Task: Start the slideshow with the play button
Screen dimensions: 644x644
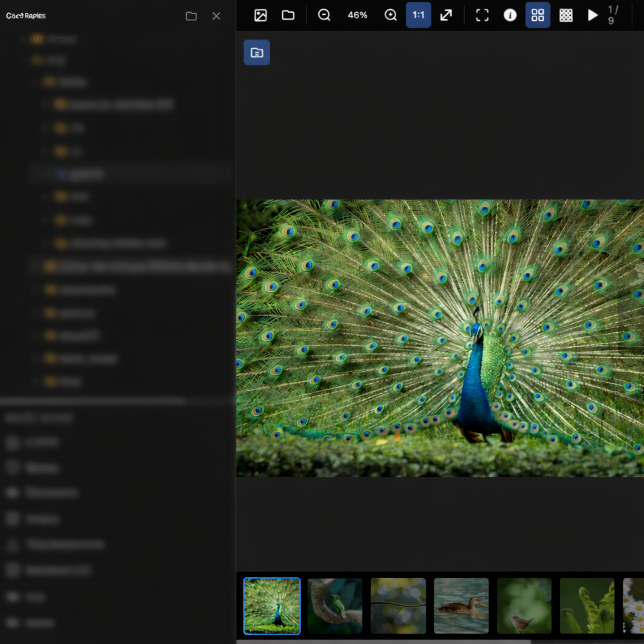Action: click(x=592, y=15)
